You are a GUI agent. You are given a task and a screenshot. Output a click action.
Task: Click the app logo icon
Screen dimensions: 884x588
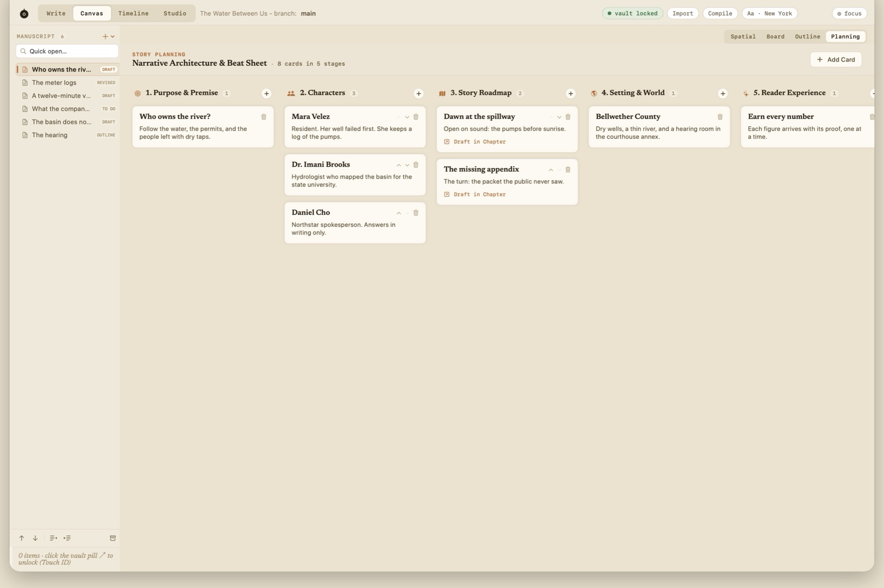(x=24, y=14)
